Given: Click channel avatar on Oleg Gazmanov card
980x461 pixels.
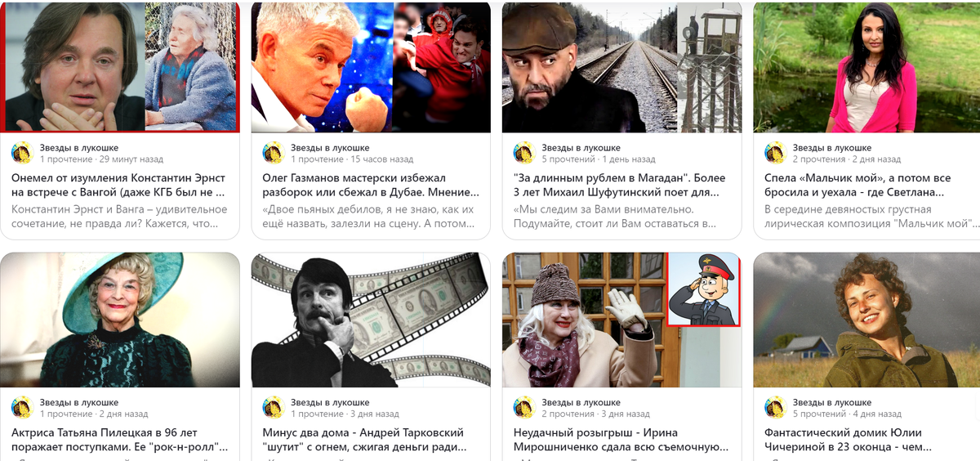Looking at the screenshot, I should (x=273, y=153).
